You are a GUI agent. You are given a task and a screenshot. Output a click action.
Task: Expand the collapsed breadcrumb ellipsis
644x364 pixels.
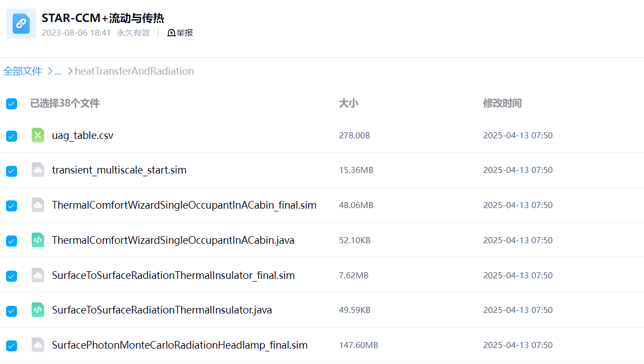coord(58,71)
